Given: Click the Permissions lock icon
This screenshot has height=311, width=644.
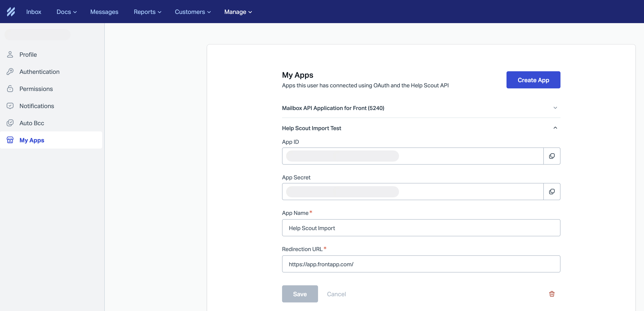Looking at the screenshot, I should pyautogui.click(x=10, y=89).
